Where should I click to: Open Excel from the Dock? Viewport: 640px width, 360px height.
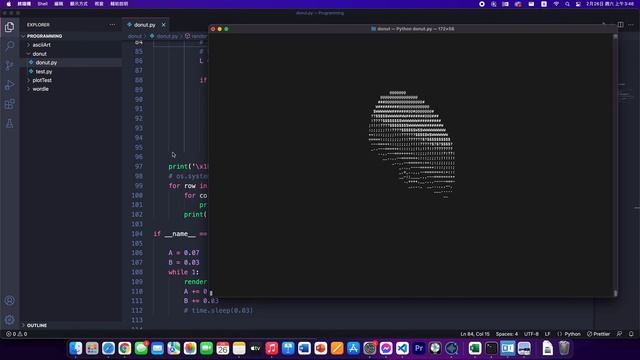point(474,348)
